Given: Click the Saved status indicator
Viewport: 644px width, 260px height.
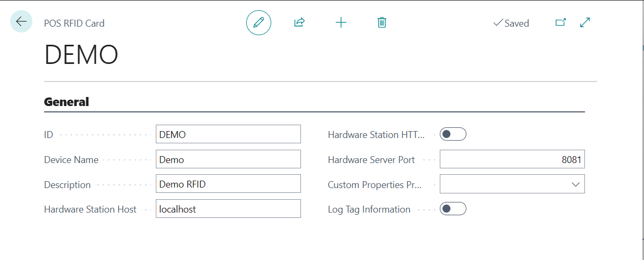Looking at the screenshot, I should (x=511, y=23).
